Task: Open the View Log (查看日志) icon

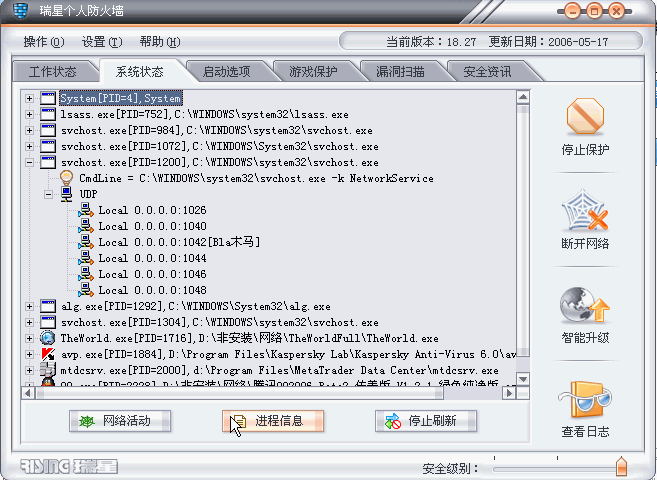Action: (x=585, y=400)
